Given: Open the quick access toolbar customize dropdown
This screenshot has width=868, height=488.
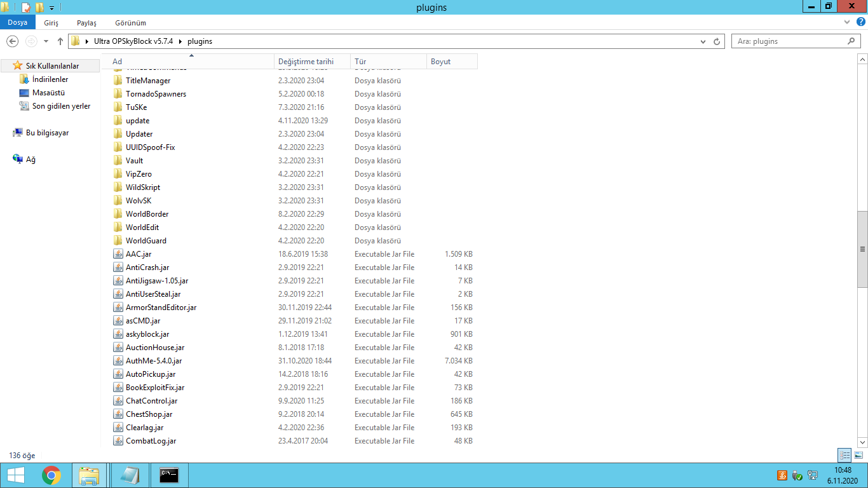Looking at the screenshot, I should click(51, 8).
